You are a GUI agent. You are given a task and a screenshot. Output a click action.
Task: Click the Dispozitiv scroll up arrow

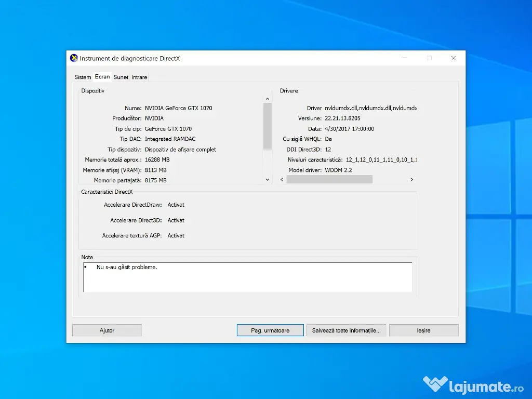pyautogui.click(x=268, y=99)
